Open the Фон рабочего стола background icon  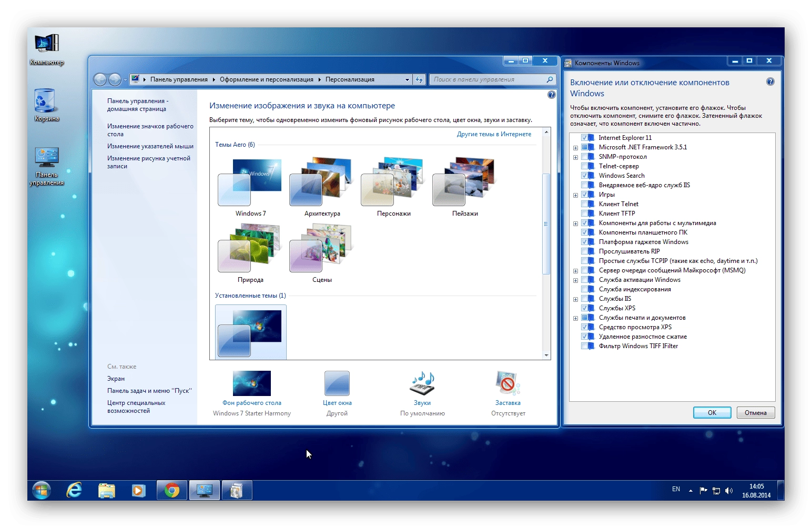tap(252, 383)
